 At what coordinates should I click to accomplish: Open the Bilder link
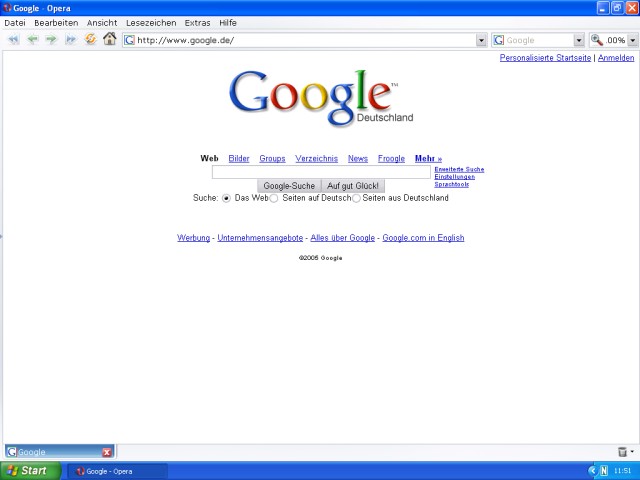tap(239, 158)
